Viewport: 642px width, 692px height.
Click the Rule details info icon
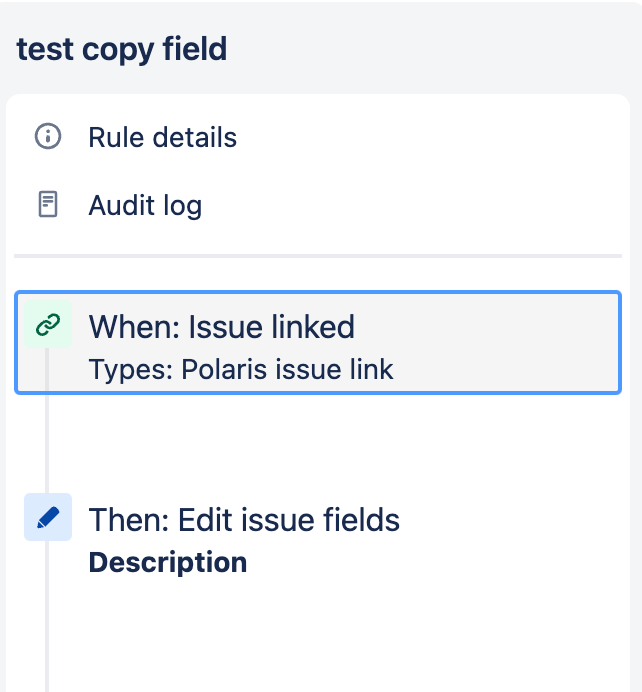click(x=48, y=136)
